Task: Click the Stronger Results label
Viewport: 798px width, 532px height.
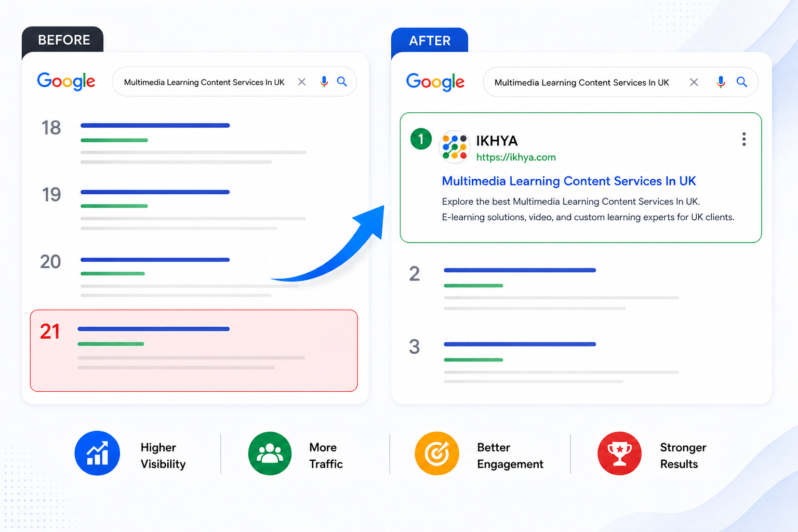Action: pos(683,456)
